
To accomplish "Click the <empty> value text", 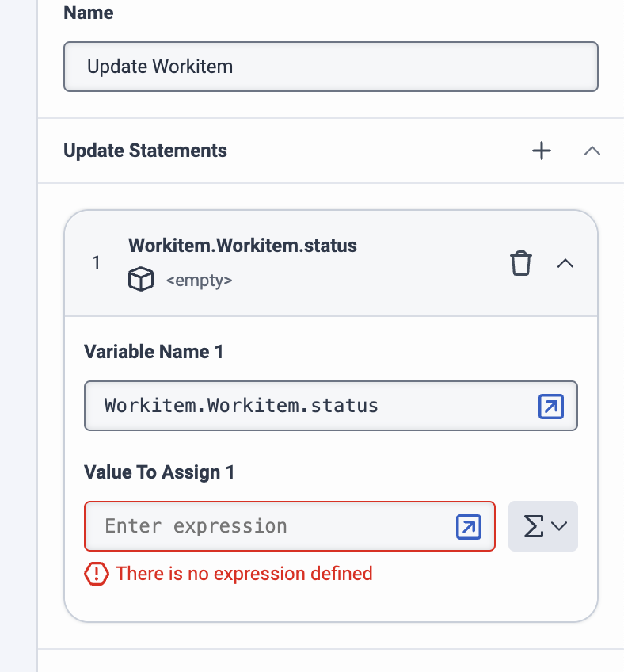I will (x=199, y=281).
